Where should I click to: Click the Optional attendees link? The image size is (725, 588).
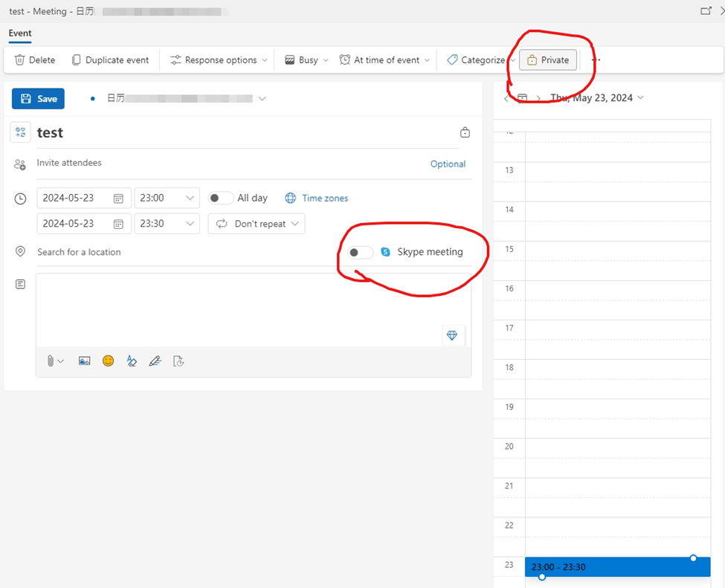(x=448, y=164)
